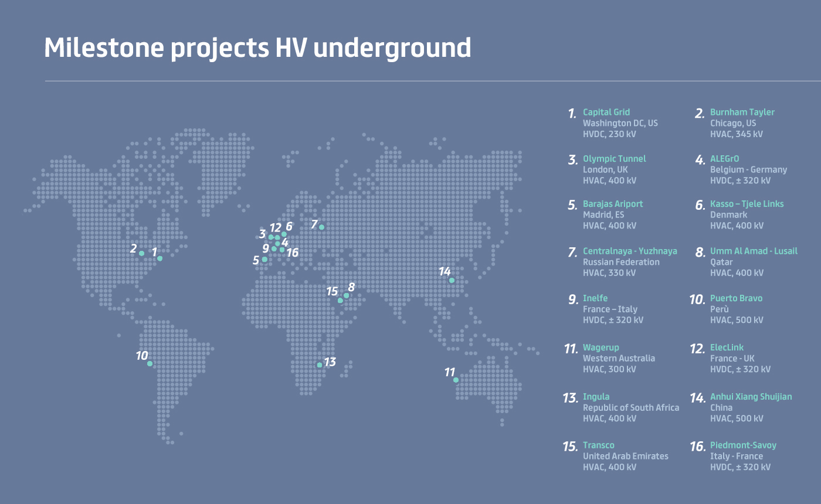Screen dimensions: 821x504
Task: Click the 'Belgium - Germany' location text
Action: click(x=749, y=170)
